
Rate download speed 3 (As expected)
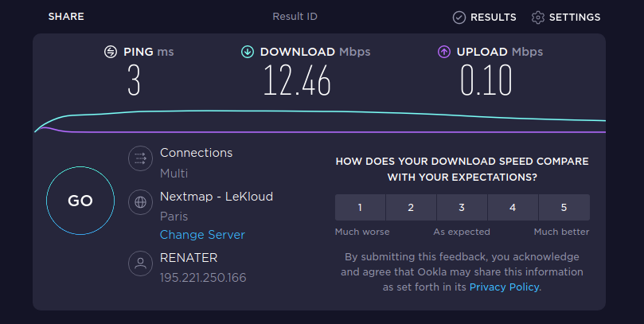click(462, 208)
